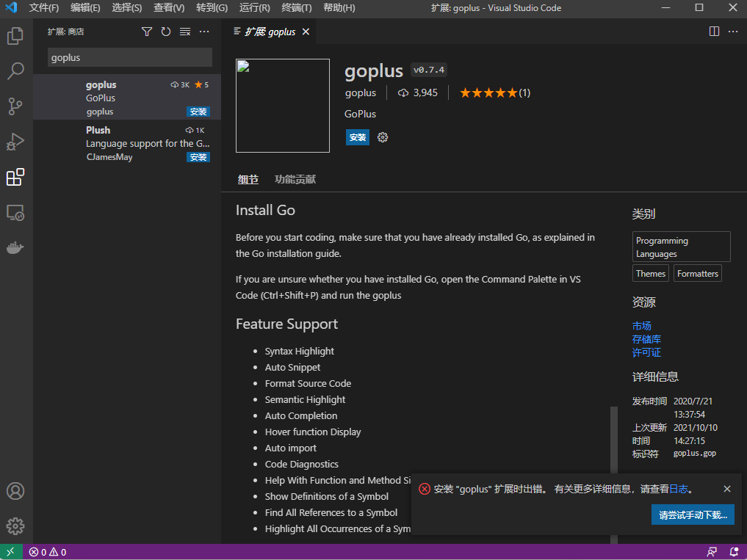
Task: Open the Extensions view icon
Action: [x=15, y=177]
